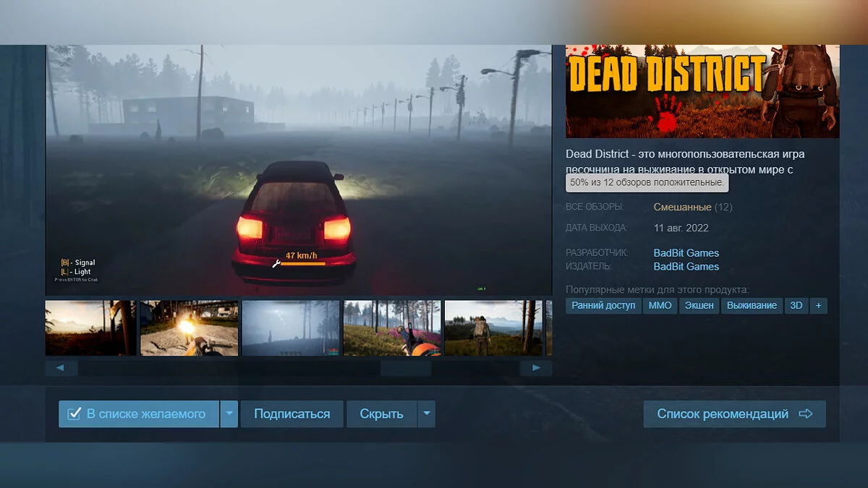
Task: Open the Выживание tag
Action: pos(752,306)
